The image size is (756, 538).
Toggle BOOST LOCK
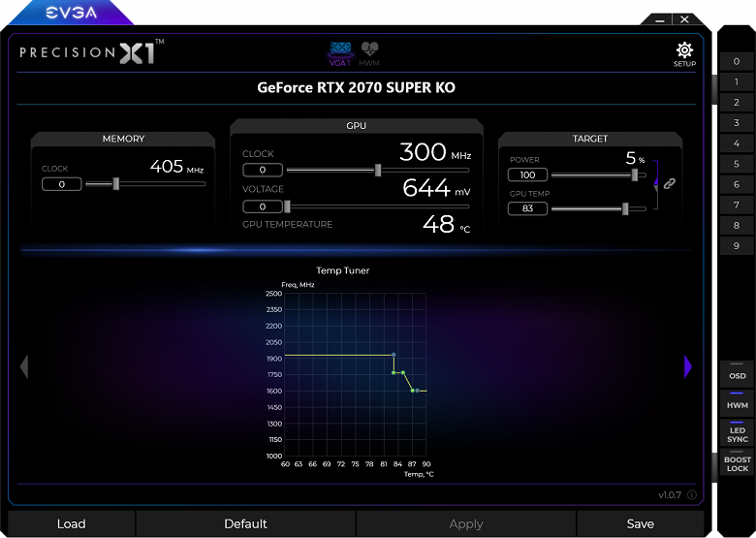(737, 462)
